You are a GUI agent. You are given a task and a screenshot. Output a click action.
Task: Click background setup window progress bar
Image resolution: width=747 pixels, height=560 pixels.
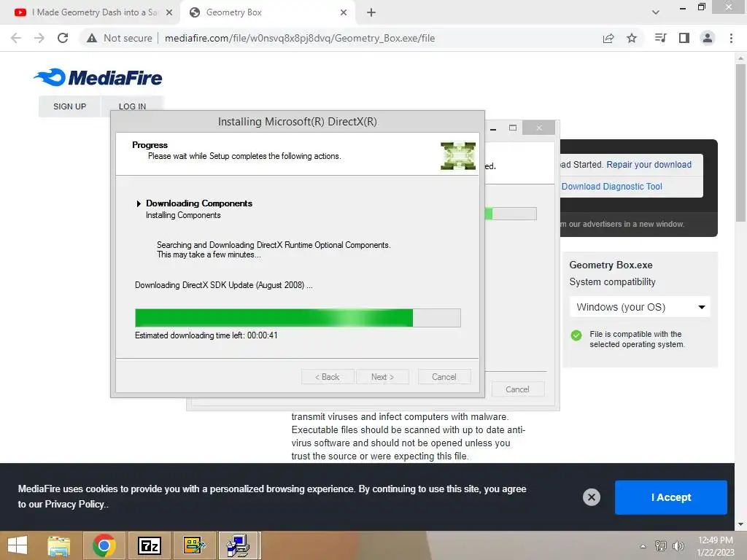tap(511, 214)
